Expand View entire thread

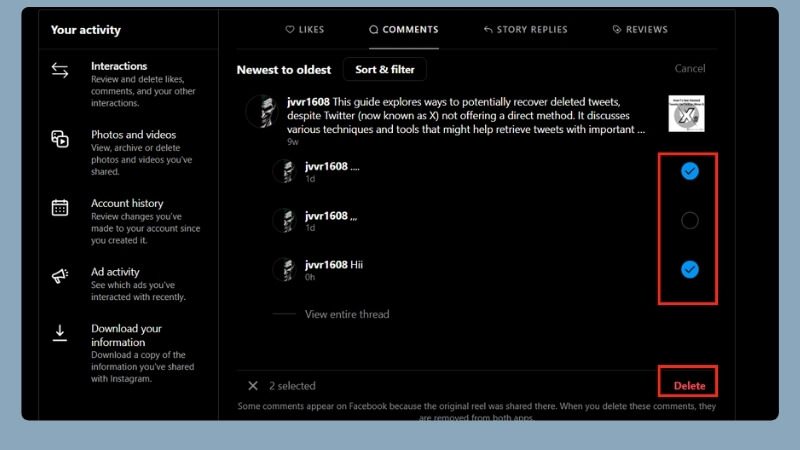346,314
